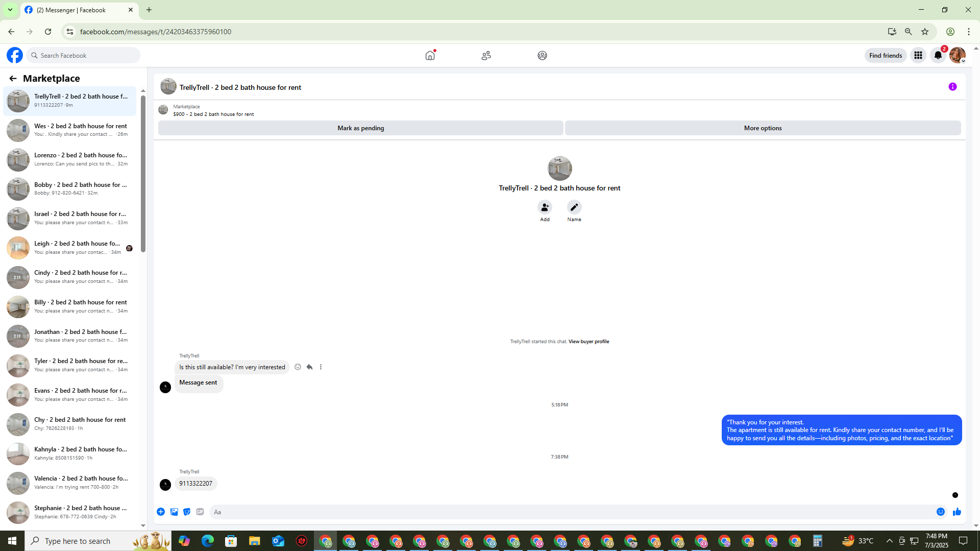Click the Name edit pencil icon
This screenshot has height=551, width=980.
[574, 207]
